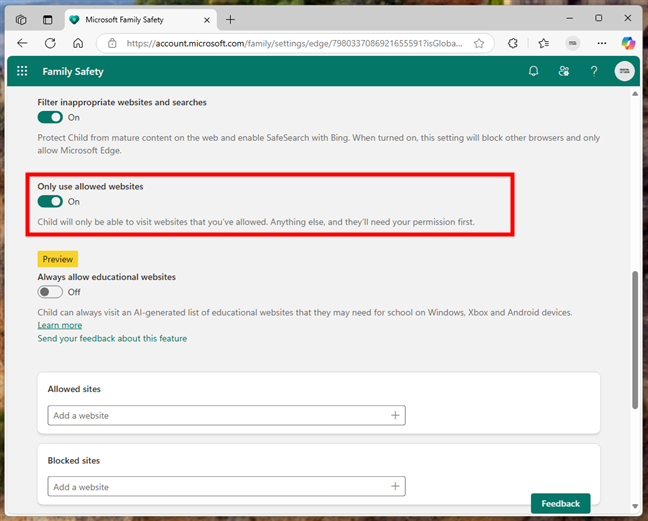Turn off Filter inappropriate websites and searches
This screenshot has width=648, height=521.
tap(50, 117)
